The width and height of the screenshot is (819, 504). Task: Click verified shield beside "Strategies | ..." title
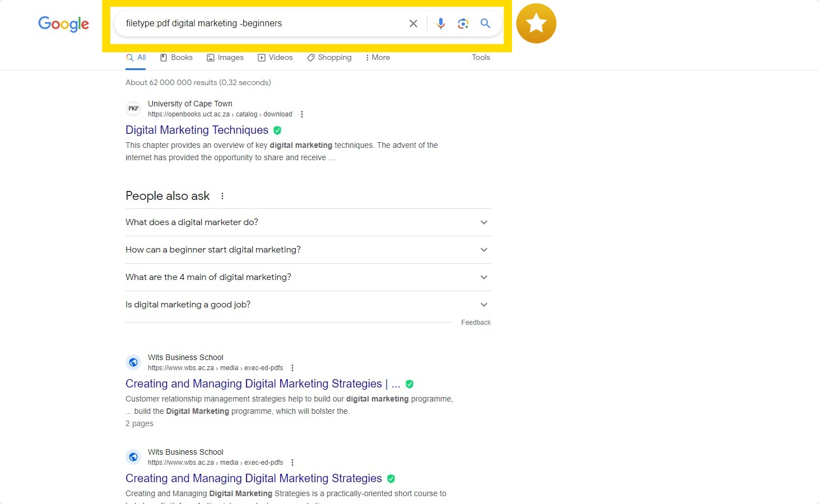pos(410,384)
